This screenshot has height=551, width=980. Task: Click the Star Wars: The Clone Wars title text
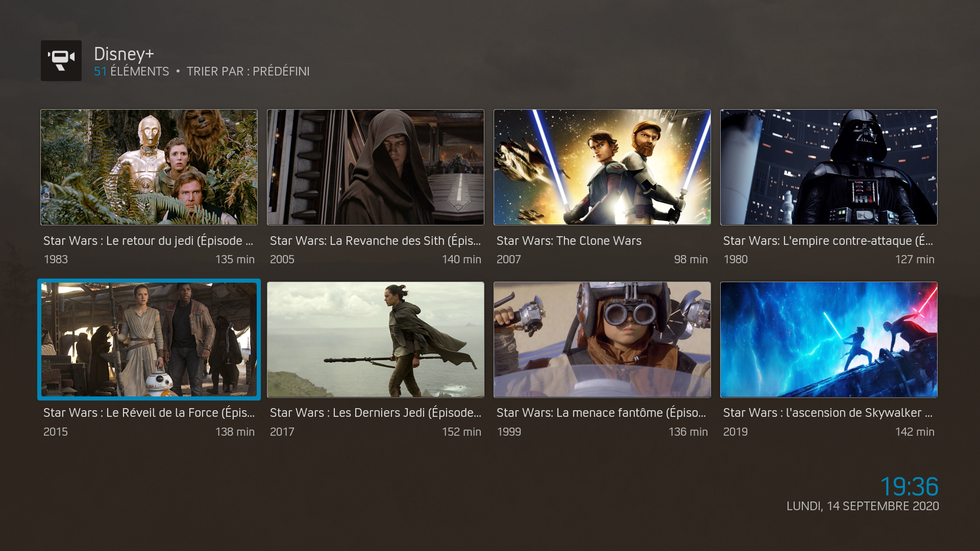(x=569, y=241)
